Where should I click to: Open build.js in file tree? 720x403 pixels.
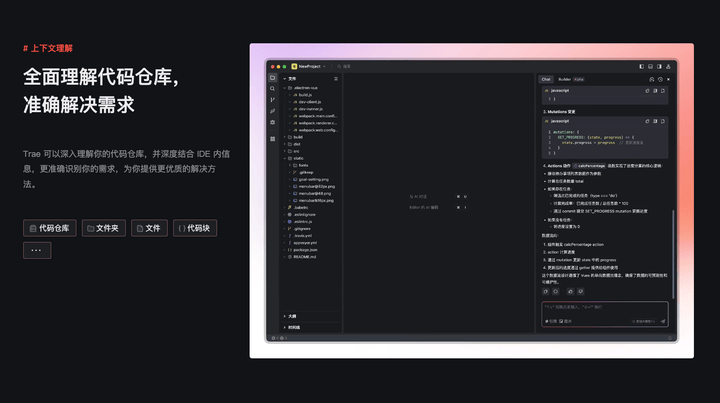click(x=305, y=95)
